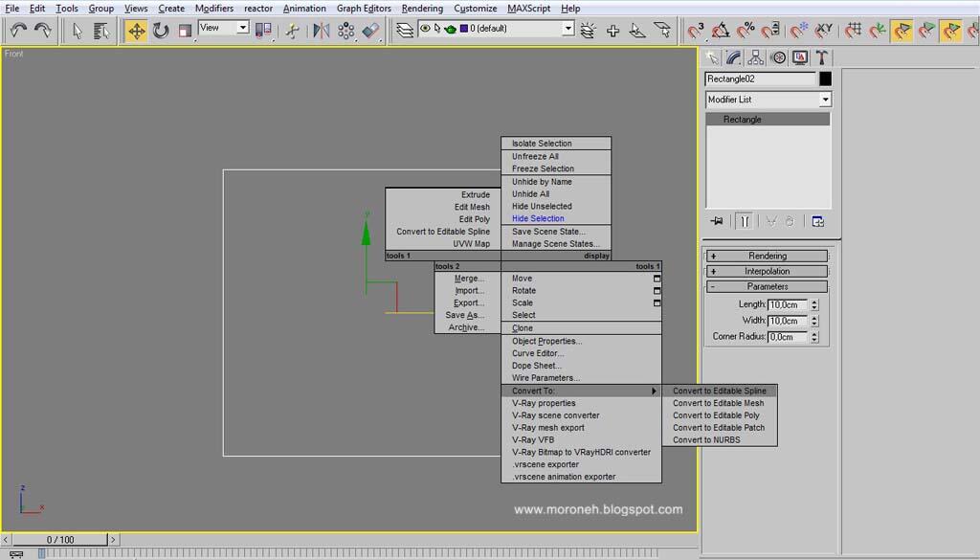
Task: Toggle Pin Stack under the modifier stack
Action: pos(716,221)
